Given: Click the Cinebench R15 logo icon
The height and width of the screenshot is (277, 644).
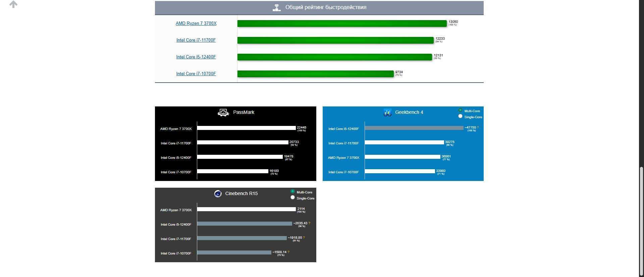Looking at the screenshot, I should coord(218,194).
